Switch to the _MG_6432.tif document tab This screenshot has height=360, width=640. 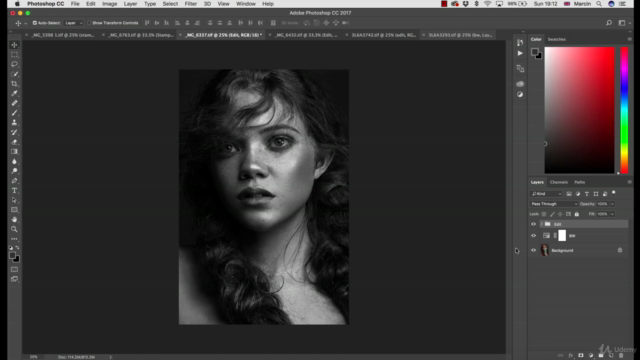[x=306, y=35]
